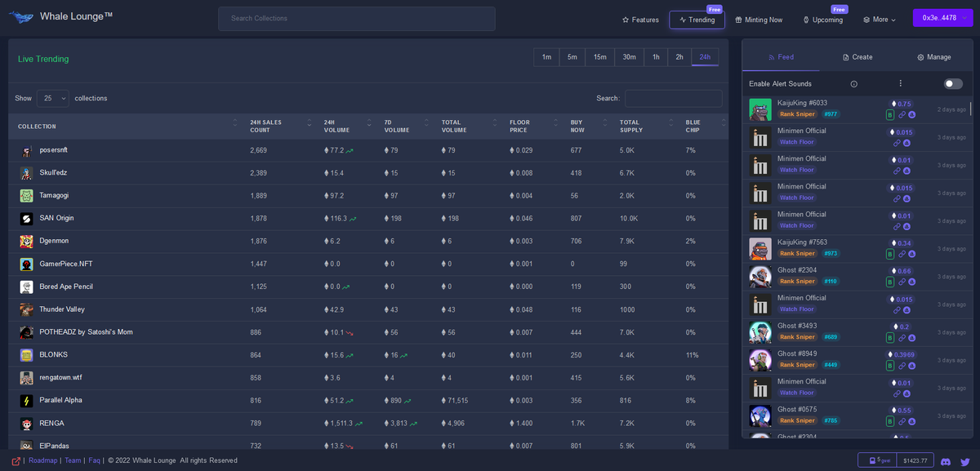Viewport: 980px width, 471px height.
Task: Click the SAN Origin collection logo
Action: pyautogui.click(x=26, y=219)
